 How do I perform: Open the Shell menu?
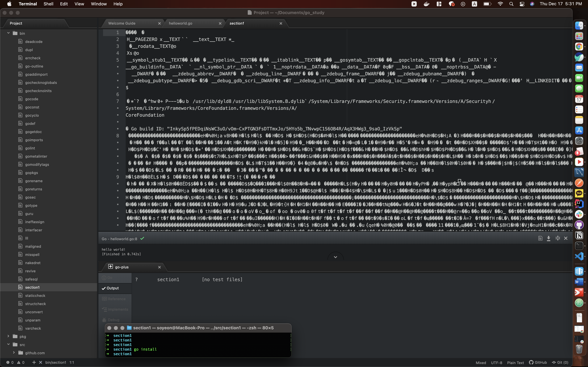click(48, 4)
